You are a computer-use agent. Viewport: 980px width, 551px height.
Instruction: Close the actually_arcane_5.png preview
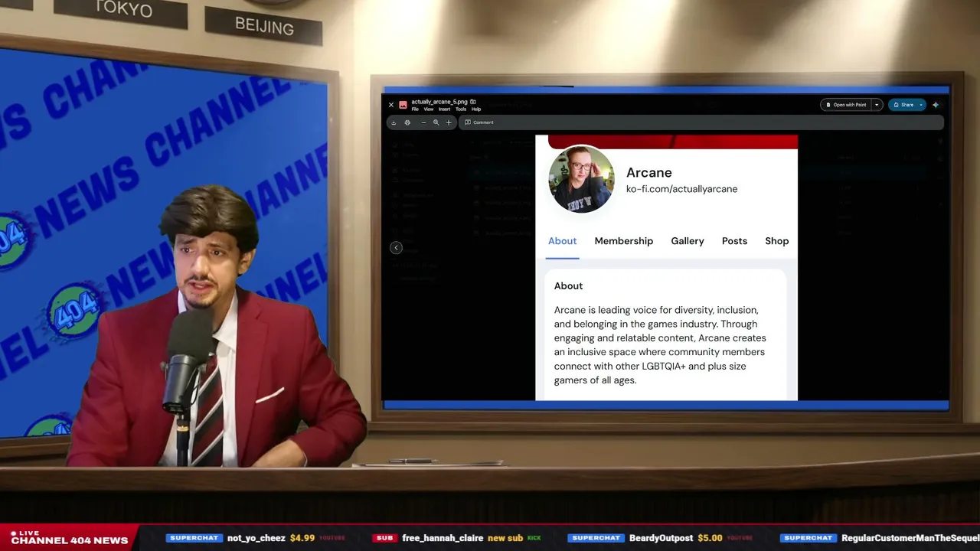391,105
